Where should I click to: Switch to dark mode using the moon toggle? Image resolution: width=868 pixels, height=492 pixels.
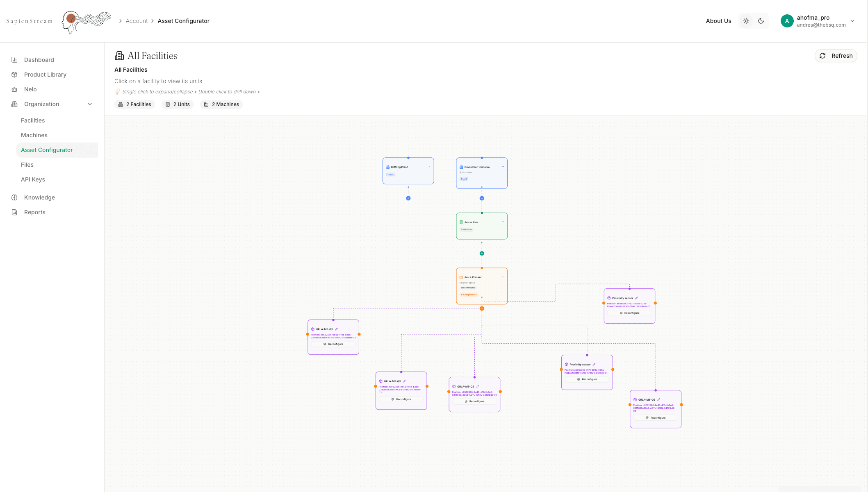(x=761, y=21)
